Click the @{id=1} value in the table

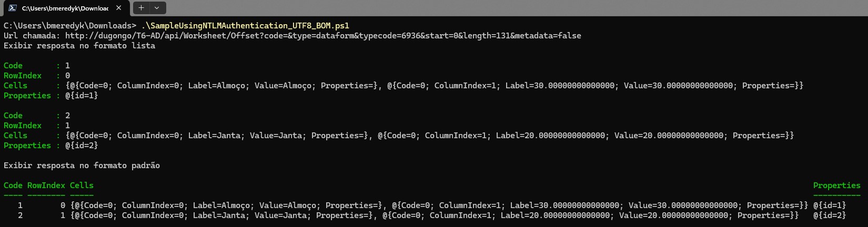pos(830,205)
